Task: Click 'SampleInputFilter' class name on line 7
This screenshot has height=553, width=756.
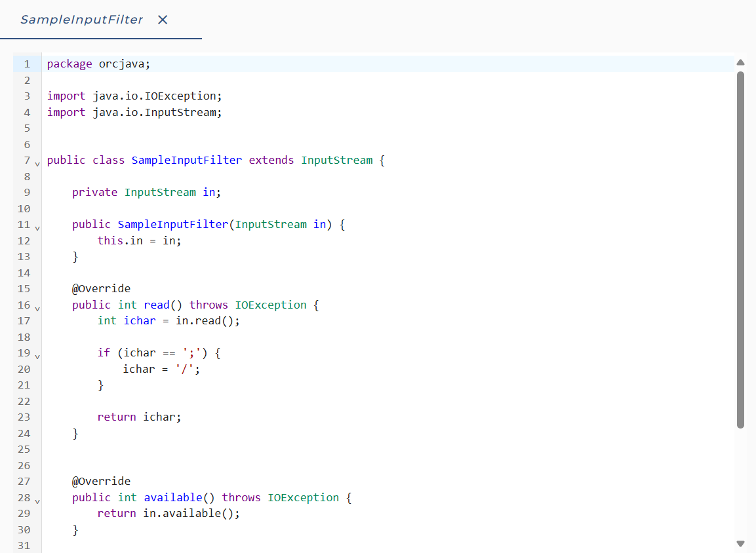Action: 187,161
